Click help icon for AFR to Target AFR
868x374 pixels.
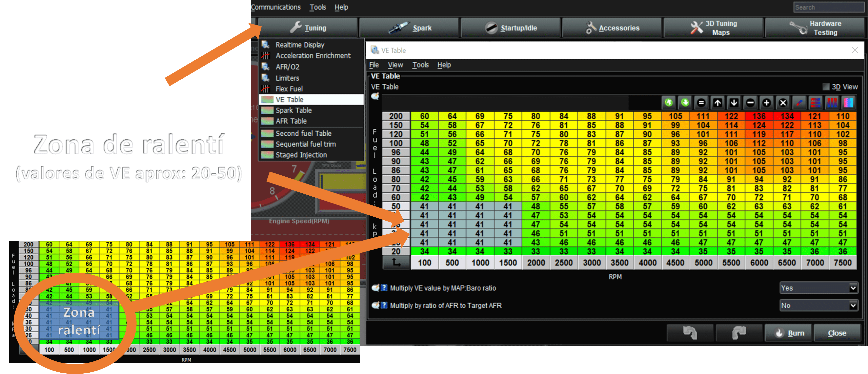pyautogui.click(x=384, y=305)
